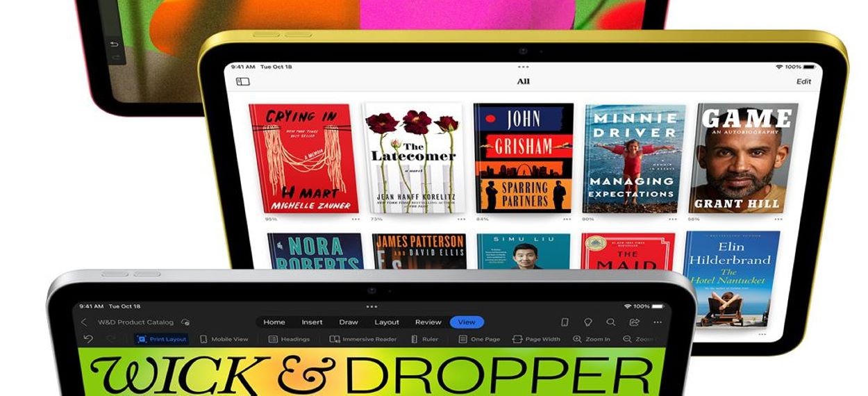Open search with the magnifier icon in Word
This screenshot has width=868, height=396.
tap(610, 322)
